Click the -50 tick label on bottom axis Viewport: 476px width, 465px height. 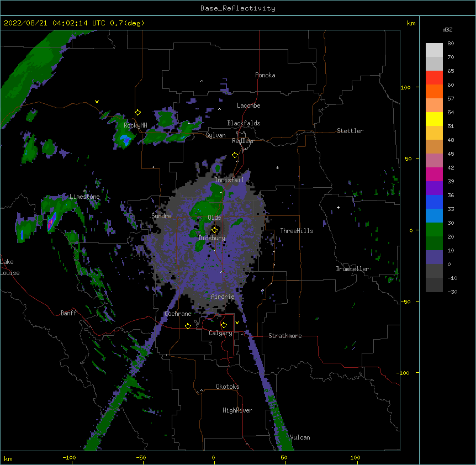(x=141, y=457)
